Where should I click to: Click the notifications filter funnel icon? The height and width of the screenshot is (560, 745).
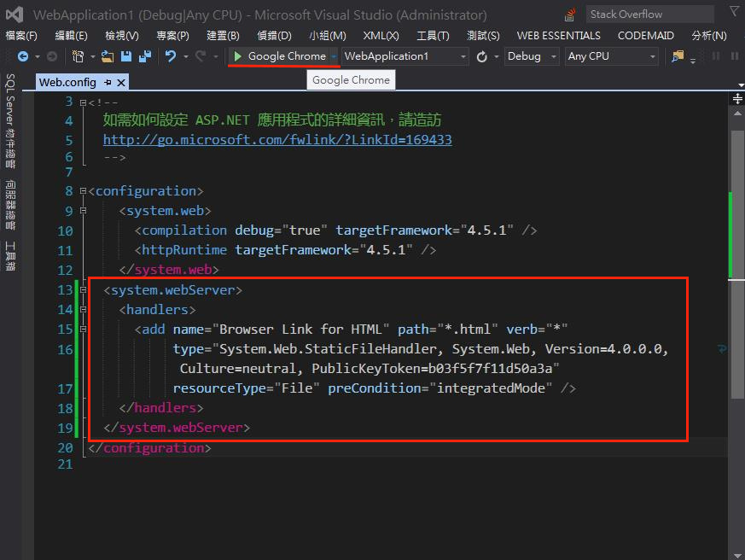tap(735, 12)
